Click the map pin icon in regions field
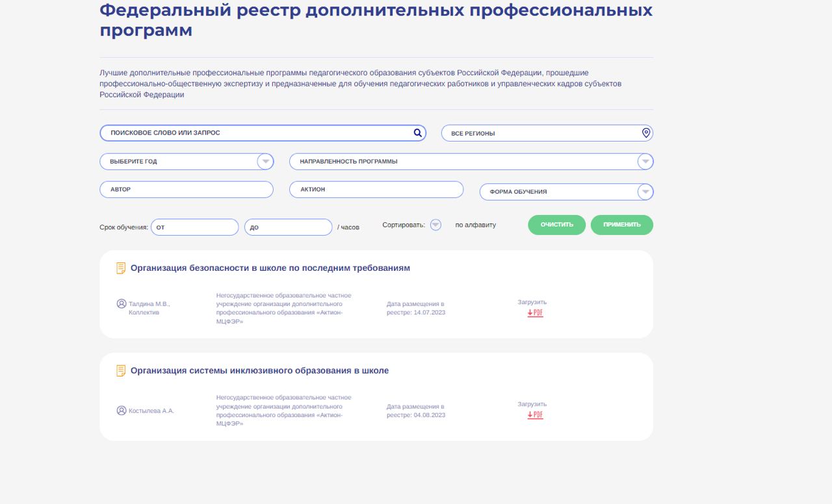Screen dimensions: 832x504 tap(645, 132)
